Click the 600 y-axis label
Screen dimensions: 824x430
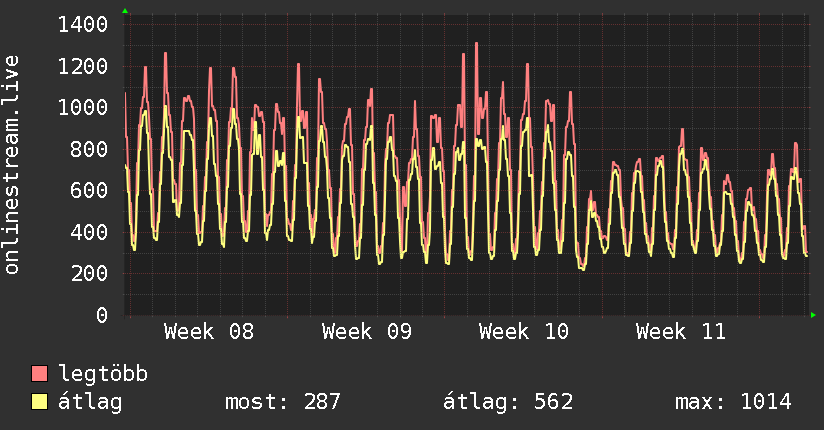pos(89,190)
